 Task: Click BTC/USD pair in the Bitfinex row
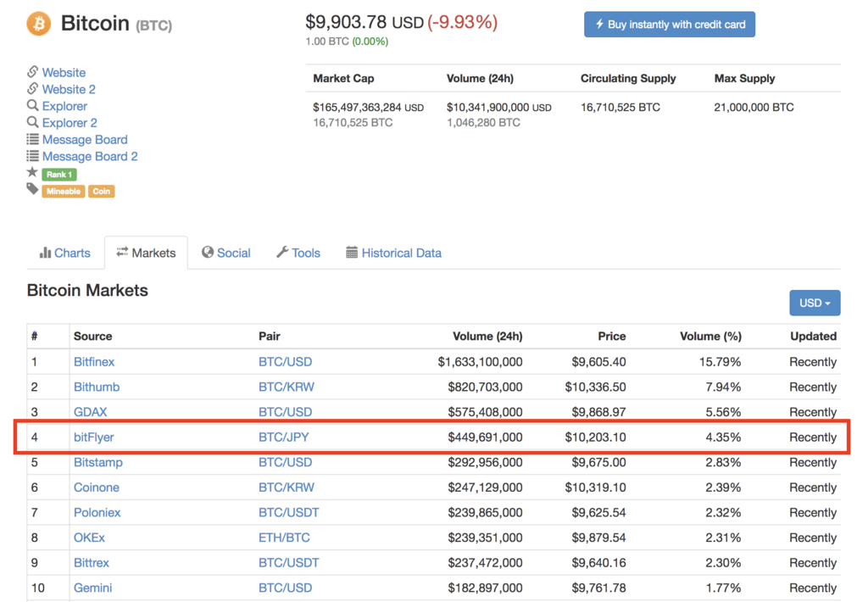(x=285, y=362)
